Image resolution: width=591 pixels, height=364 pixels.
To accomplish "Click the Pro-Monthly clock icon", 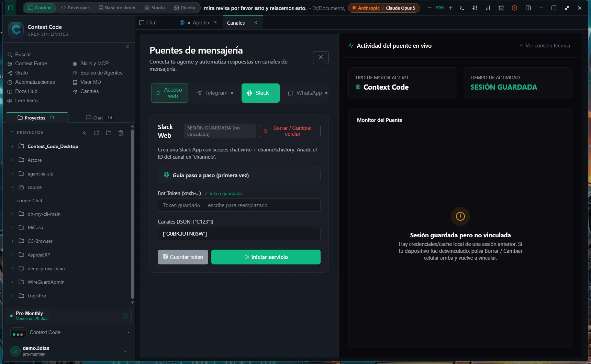I will point(125,316).
